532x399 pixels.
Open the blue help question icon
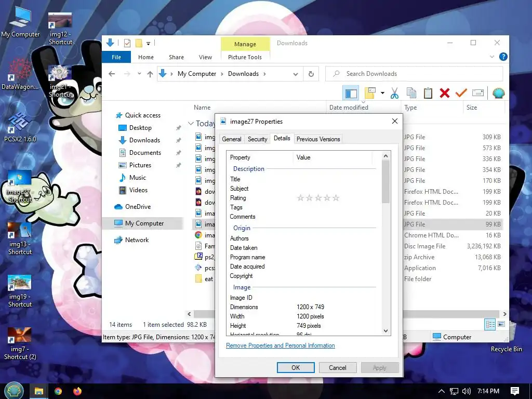(503, 57)
